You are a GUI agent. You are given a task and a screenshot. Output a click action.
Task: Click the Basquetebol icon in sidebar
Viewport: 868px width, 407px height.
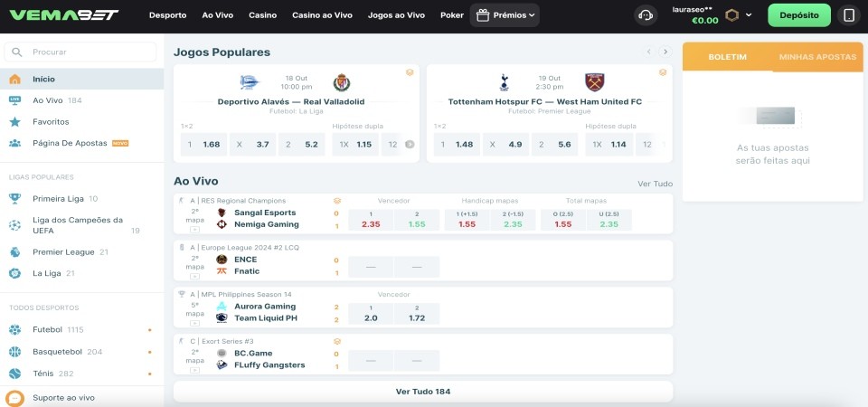tap(15, 352)
